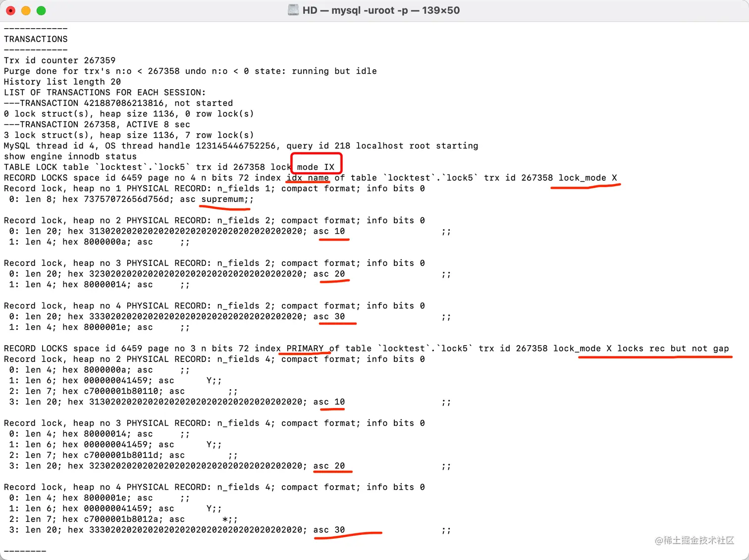Image resolution: width=749 pixels, height=560 pixels.
Task: Click the '3: len 20; hex 3330...' asc 30 line
Action: 230,530
